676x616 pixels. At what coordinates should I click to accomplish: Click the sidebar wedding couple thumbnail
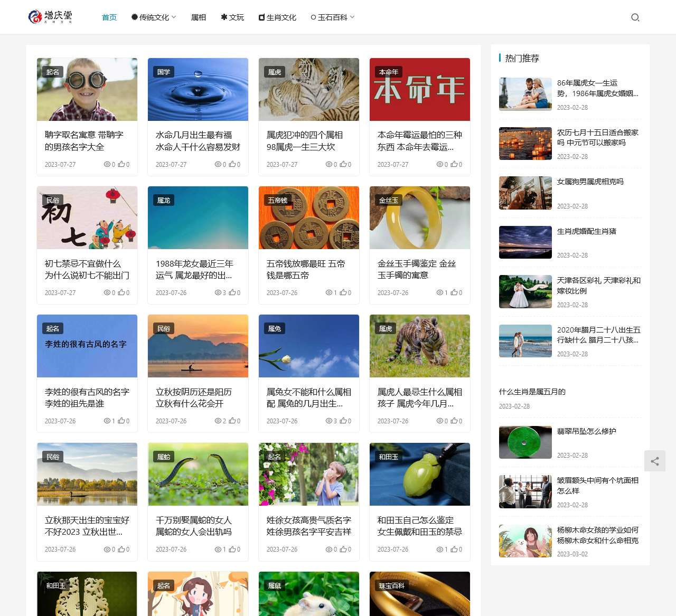point(525,291)
